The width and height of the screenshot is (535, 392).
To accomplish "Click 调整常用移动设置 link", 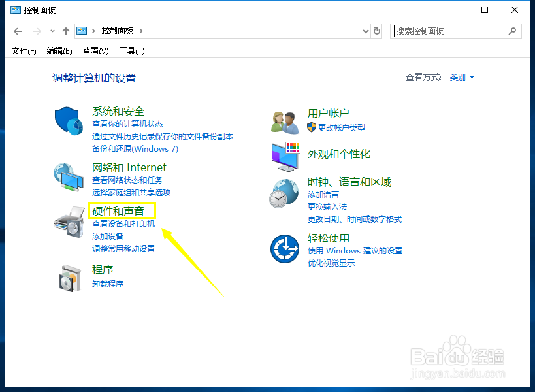I will click(x=123, y=248).
